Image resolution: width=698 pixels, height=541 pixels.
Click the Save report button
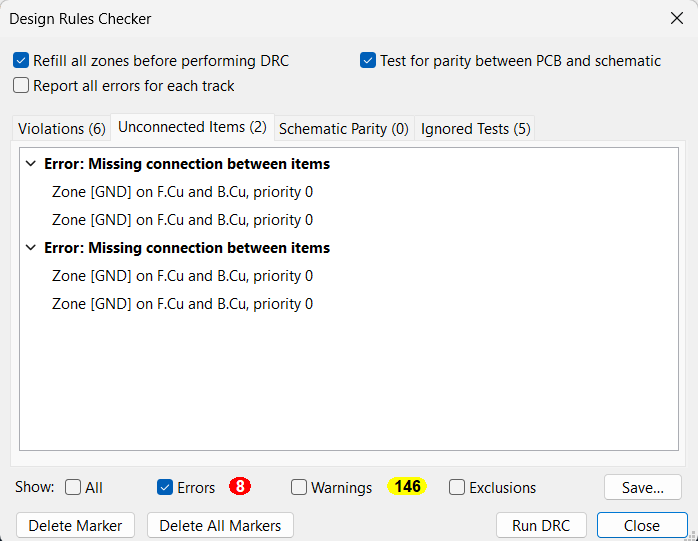tap(642, 488)
